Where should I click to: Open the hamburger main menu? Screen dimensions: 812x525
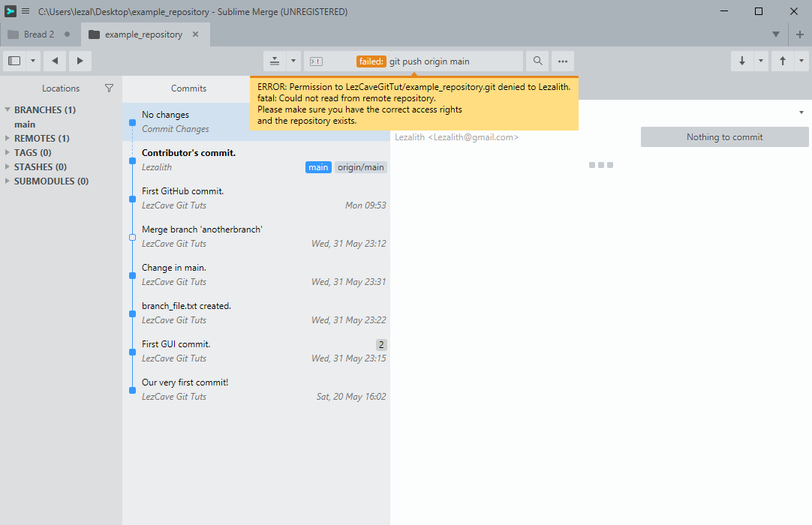coord(26,10)
